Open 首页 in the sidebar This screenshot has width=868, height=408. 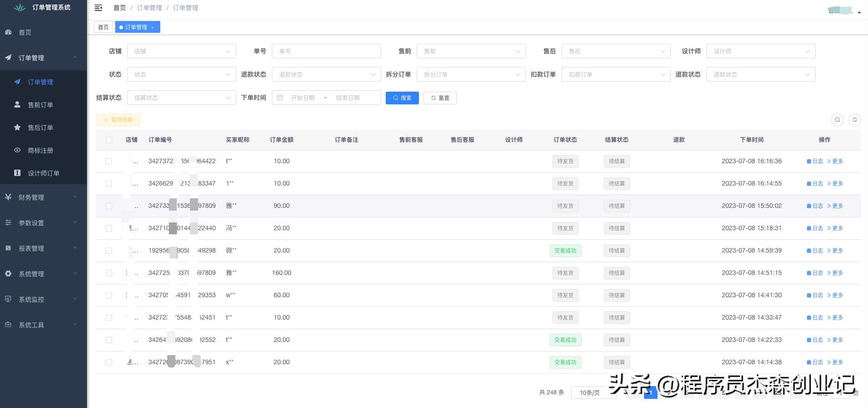[43, 32]
